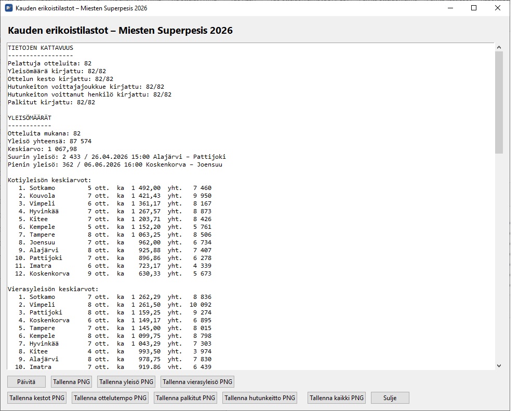Click the vertical scrollbar thumb

coord(499,103)
